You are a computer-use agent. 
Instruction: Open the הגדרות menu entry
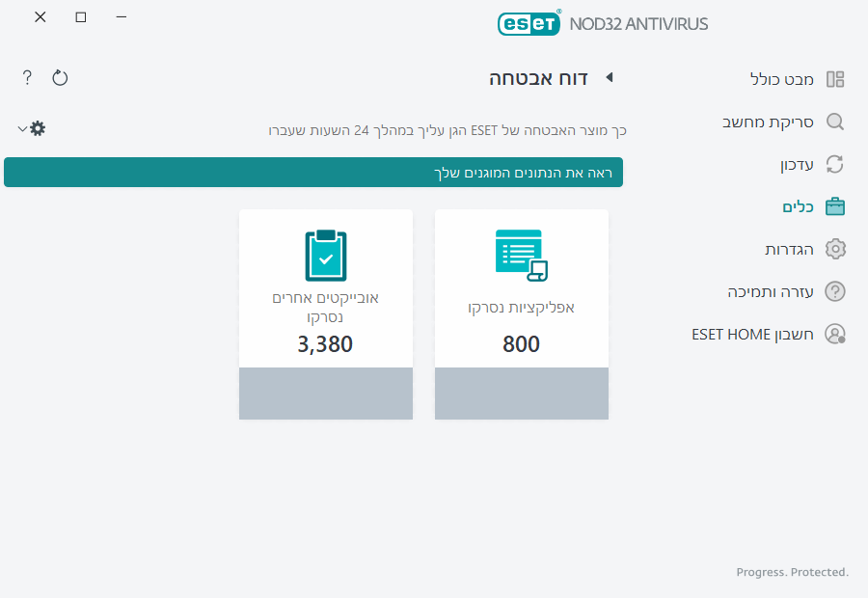789,249
